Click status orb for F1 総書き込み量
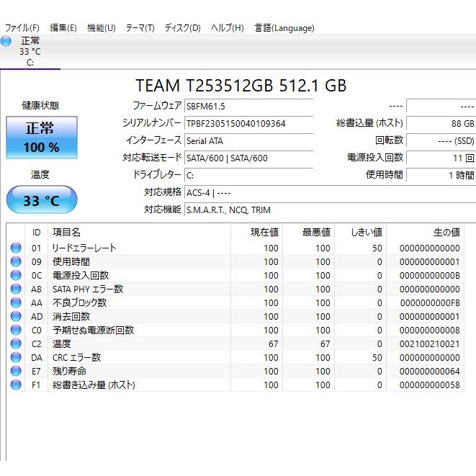This screenshot has width=476, height=476. tap(16, 385)
